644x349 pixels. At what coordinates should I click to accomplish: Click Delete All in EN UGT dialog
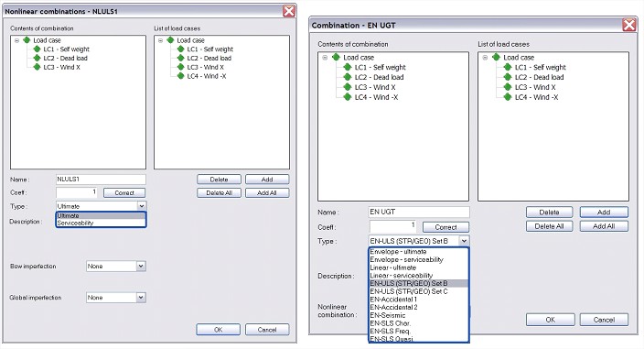[549, 226]
